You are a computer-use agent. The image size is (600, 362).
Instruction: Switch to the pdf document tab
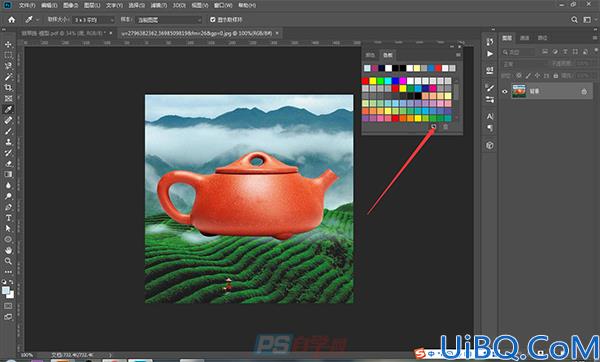pos(67,33)
